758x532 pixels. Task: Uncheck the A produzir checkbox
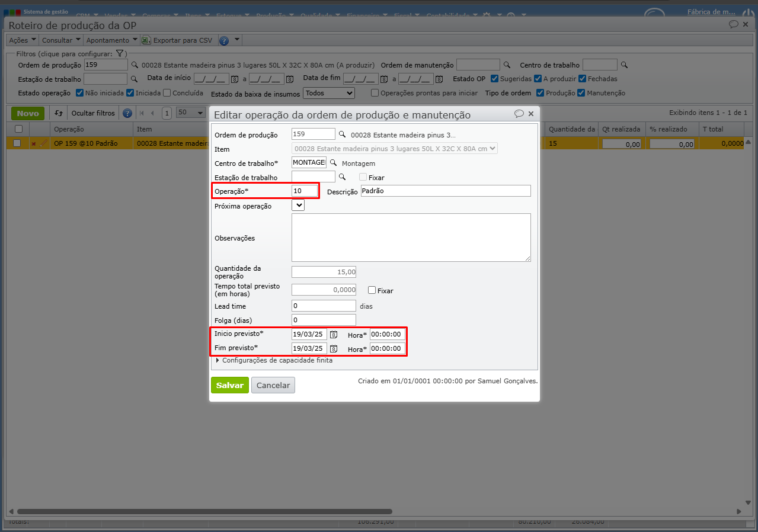click(538, 78)
